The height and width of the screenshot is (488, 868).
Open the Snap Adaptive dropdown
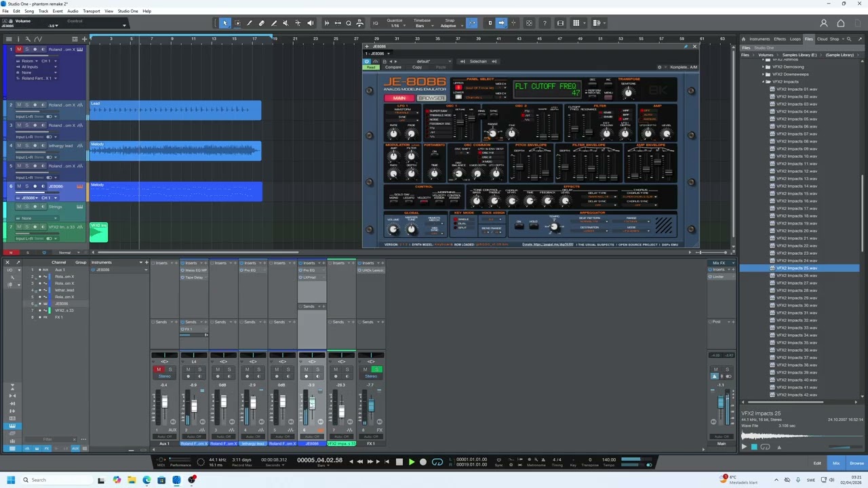[x=450, y=26]
